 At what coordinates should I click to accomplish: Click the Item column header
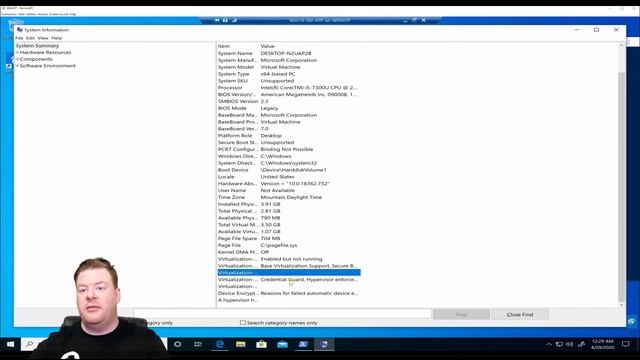[238, 46]
